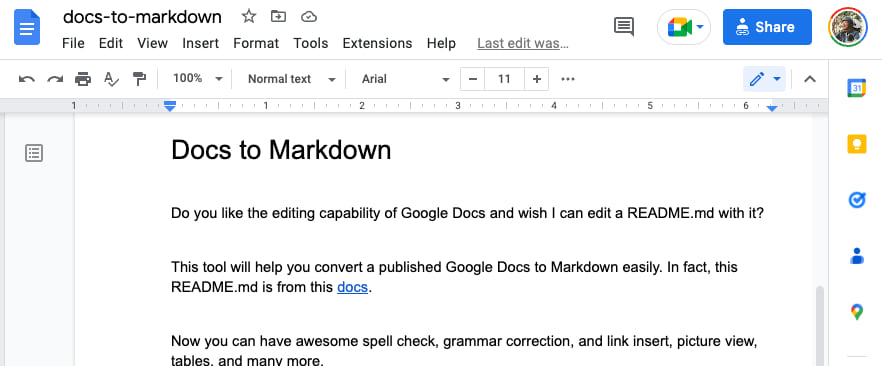Open Contacts in side panel
Image resolution: width=882 pixels, height=366 pixels.
pyautogui.click(x=857, y=255)
